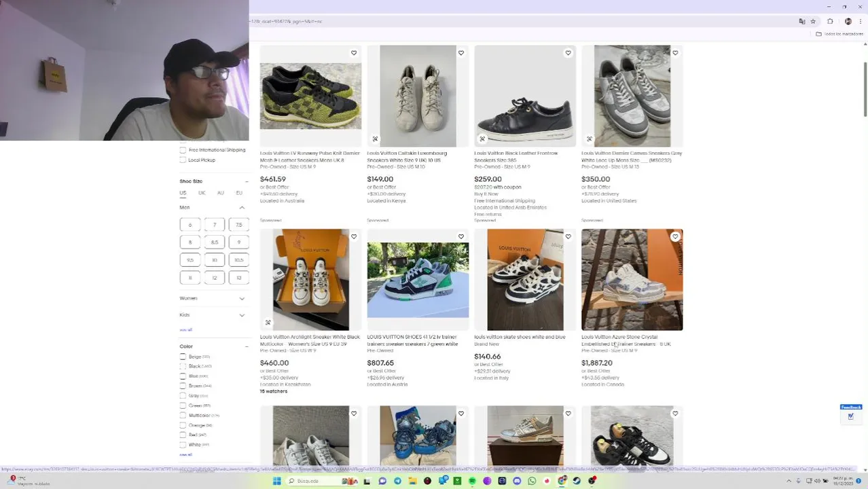Screen dimensions: 868x489
Task: Click the bookmark star in the address bar
Action: [x=813, y=22]
